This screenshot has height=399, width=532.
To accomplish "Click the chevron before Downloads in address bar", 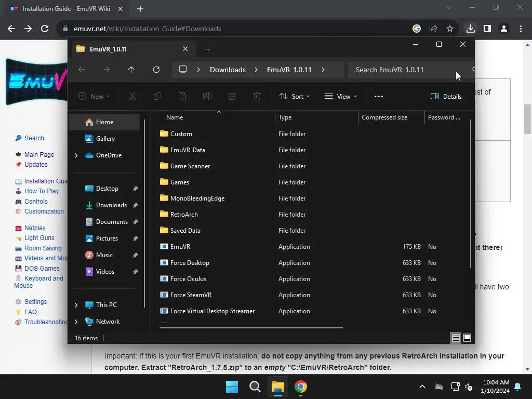I will (x=198, y=70).
